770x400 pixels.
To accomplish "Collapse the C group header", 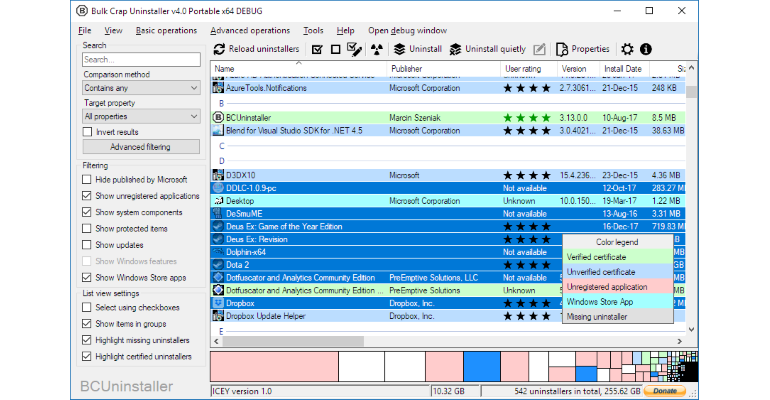I will [x=222, y=146].
